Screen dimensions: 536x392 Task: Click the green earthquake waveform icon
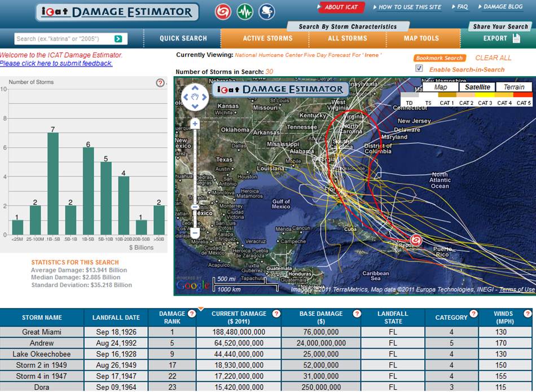click(245, 12)
